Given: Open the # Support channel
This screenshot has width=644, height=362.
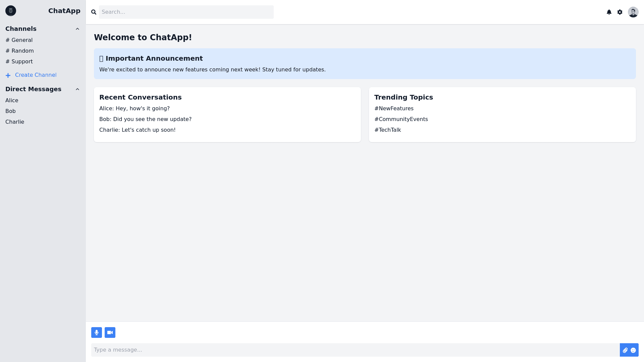Looking at the screenshot, I should pos(19,62).
